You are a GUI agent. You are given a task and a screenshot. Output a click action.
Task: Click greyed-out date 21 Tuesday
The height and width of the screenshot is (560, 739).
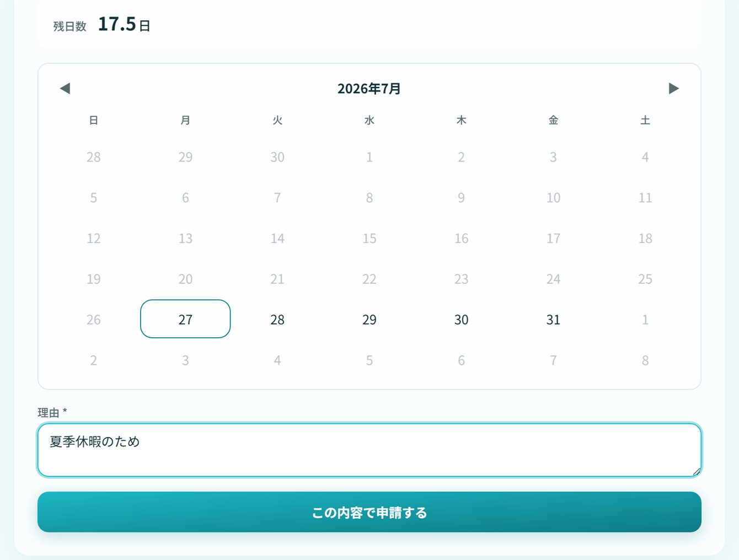pyautogui.click(x=277, y=279)
